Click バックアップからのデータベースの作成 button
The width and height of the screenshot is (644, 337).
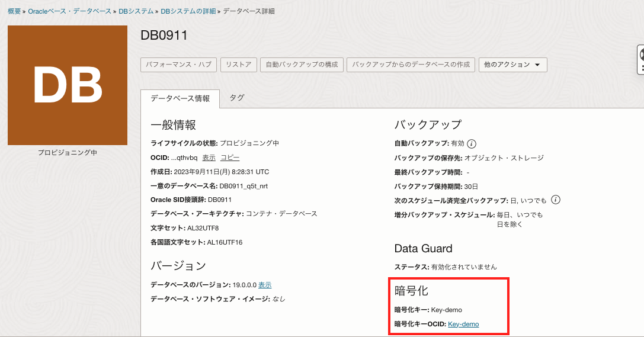pos(411,65)
